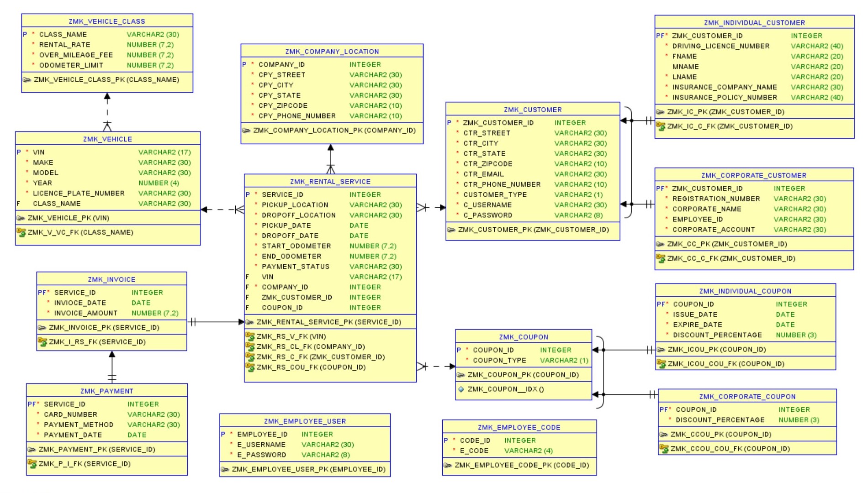Click the primary key icon for ZMK_VEHICLE_PK

[x=22, y=218]
